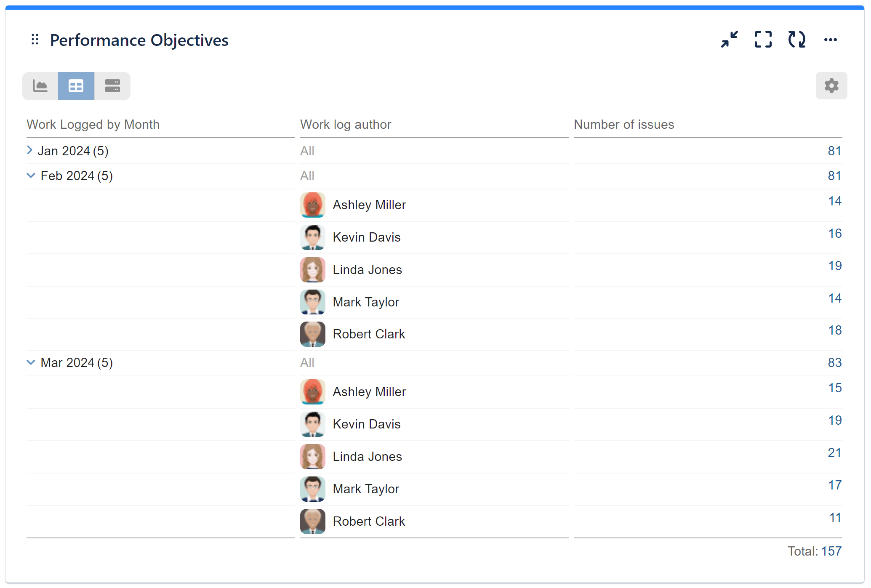Open the 81 issues link for Jan 2024
This screenshot has width=871, height=588.
[x=834, y=151]
